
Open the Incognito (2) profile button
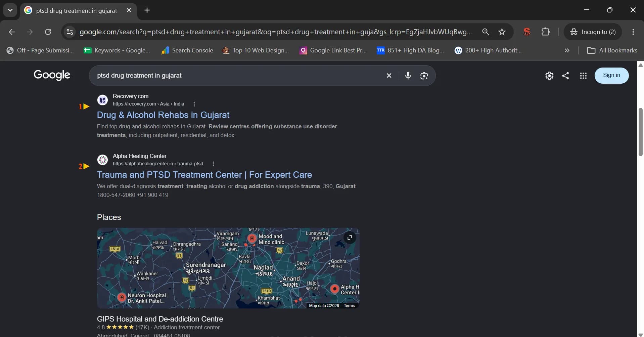(593, 32)
